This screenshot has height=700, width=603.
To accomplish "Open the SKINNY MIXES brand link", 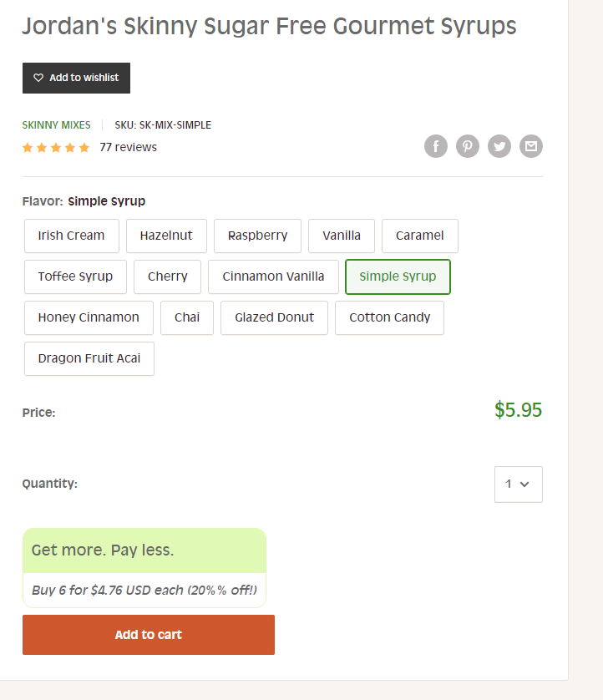I will [x=56, y=125].
